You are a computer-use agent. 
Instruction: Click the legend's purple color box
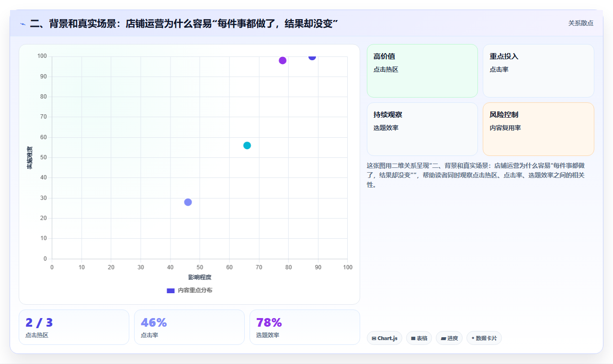(x=170, y=290)
